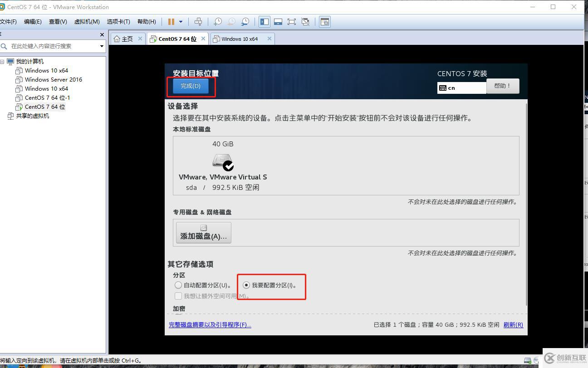Click the console view toolbar icon

(x=325, y=22)
